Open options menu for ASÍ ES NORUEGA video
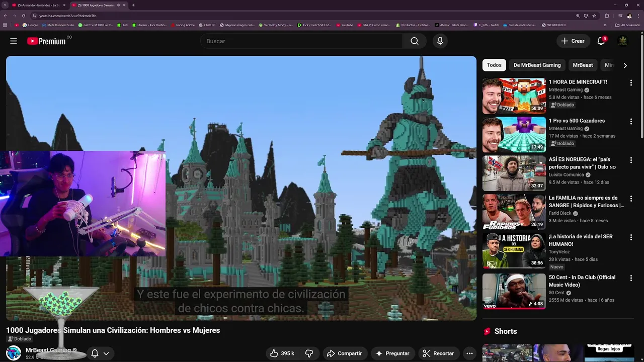644x362 pixels. [631, 160]
